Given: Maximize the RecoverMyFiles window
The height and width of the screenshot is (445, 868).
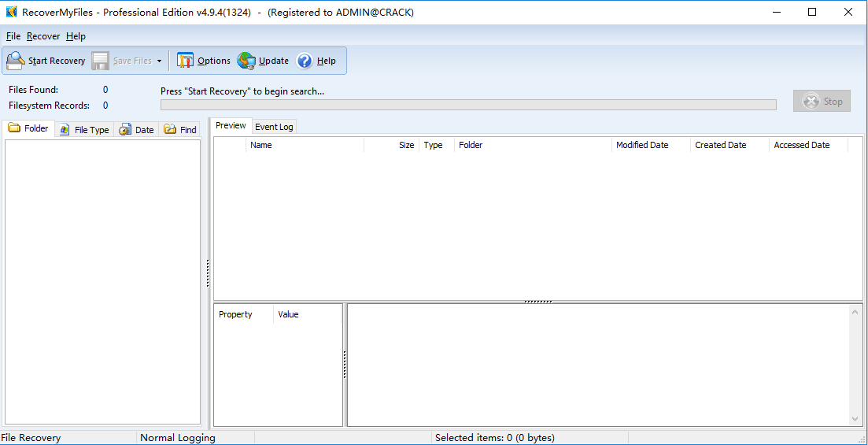Looking at the screenshot, I should coord(812,12).
